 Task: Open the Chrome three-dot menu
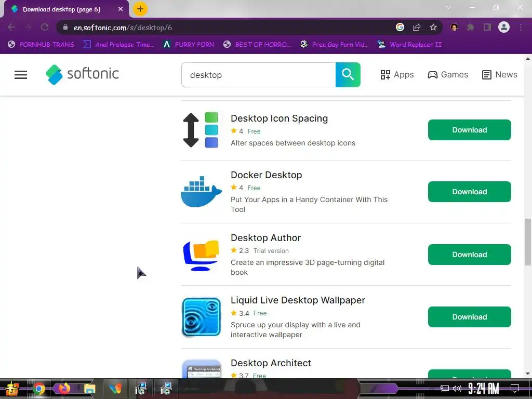521,27
